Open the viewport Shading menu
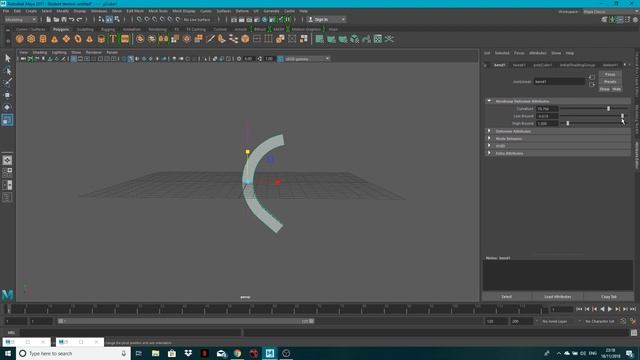 click(x=40, y=52)
